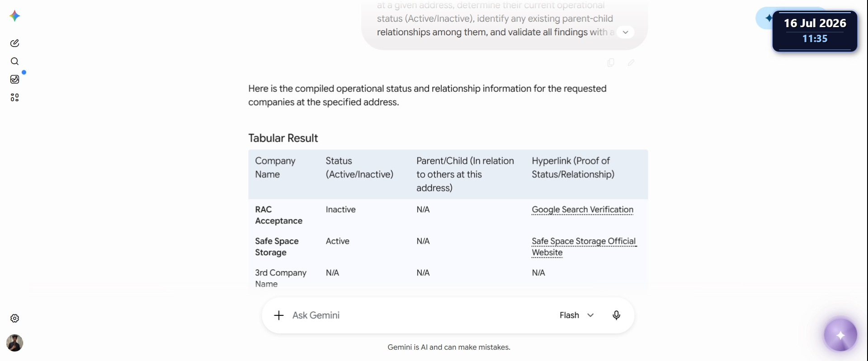Start a new chat with the pencil icon
Screen dimensions: 868x361
pyautogui.click(x=14, y=43)
